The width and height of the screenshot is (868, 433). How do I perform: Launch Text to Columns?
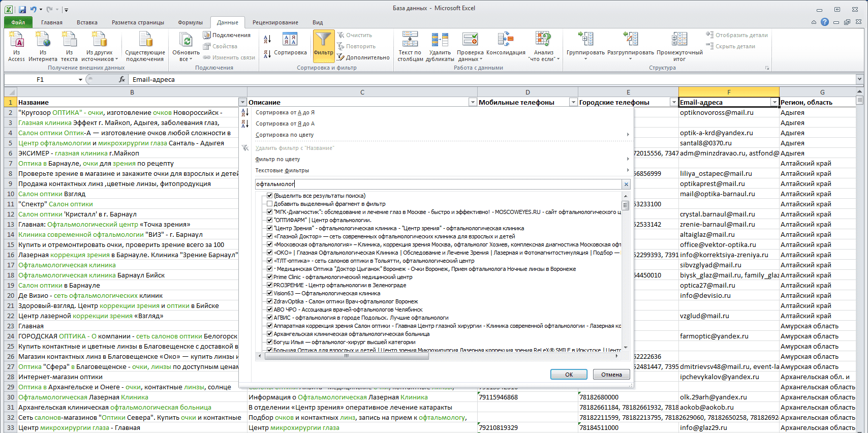[410, 46]
